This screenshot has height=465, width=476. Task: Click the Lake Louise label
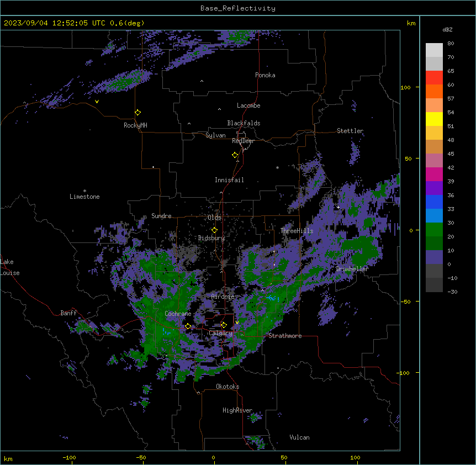tap(10, 267)
